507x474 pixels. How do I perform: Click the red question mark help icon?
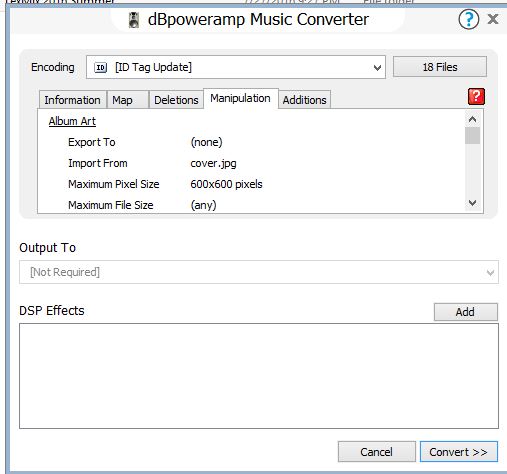tap(476, 97)
